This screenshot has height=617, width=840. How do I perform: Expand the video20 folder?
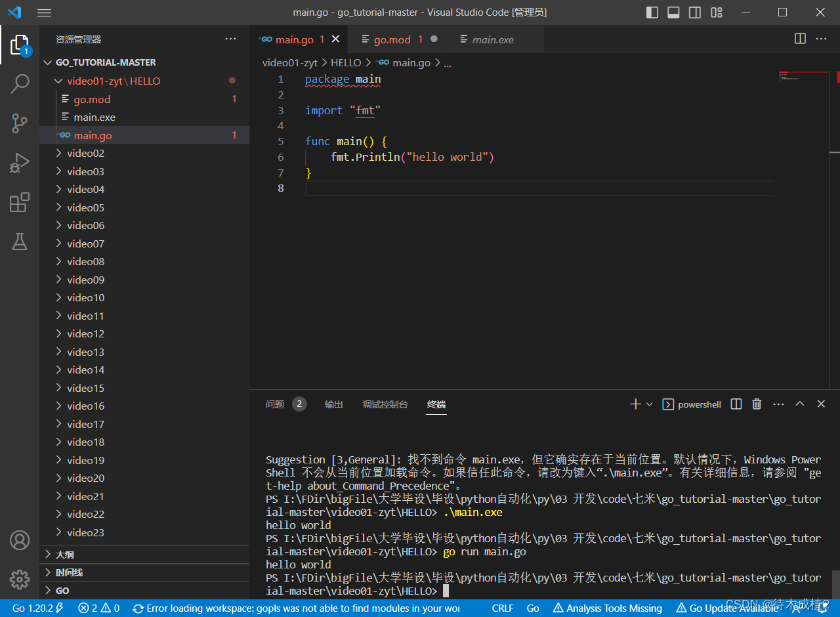pyautogui.click(x=144, y=478)
